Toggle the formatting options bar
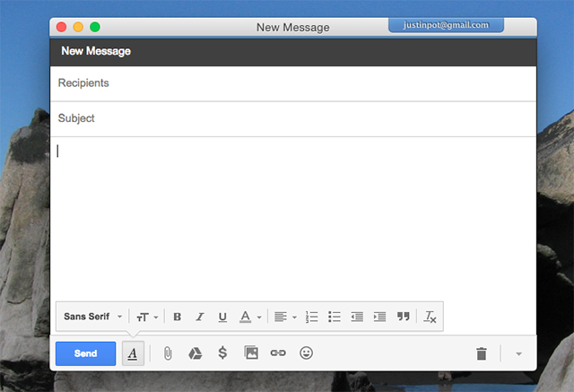Viewport: 574px width, 392px height. pyautogui.click(x=132, y=353)
